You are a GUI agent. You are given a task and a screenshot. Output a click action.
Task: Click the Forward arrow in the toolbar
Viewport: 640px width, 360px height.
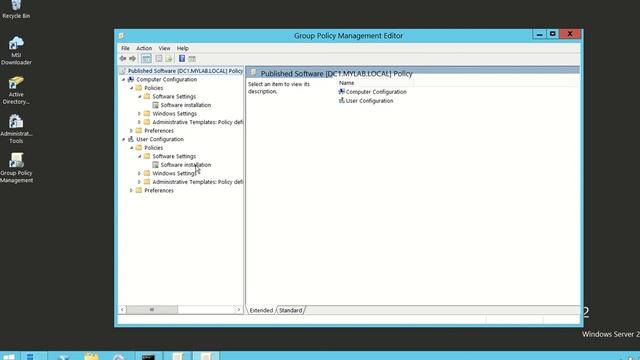pos(132,59)
